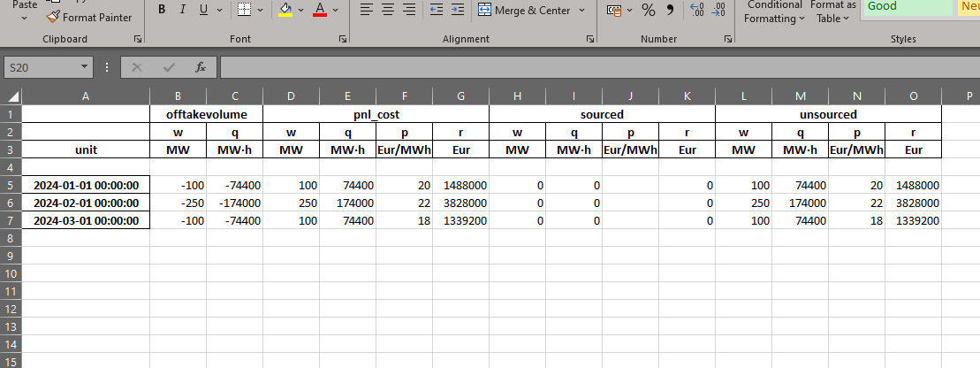Click the sourced header cell
The width and height of the screenshot is (980, 368).
pos(602,114)
